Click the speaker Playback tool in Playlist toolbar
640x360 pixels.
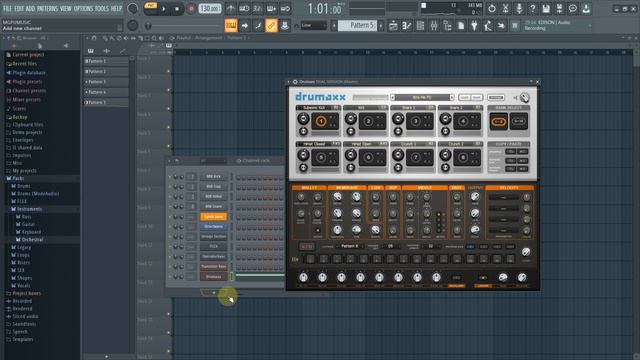pos(161,38)
